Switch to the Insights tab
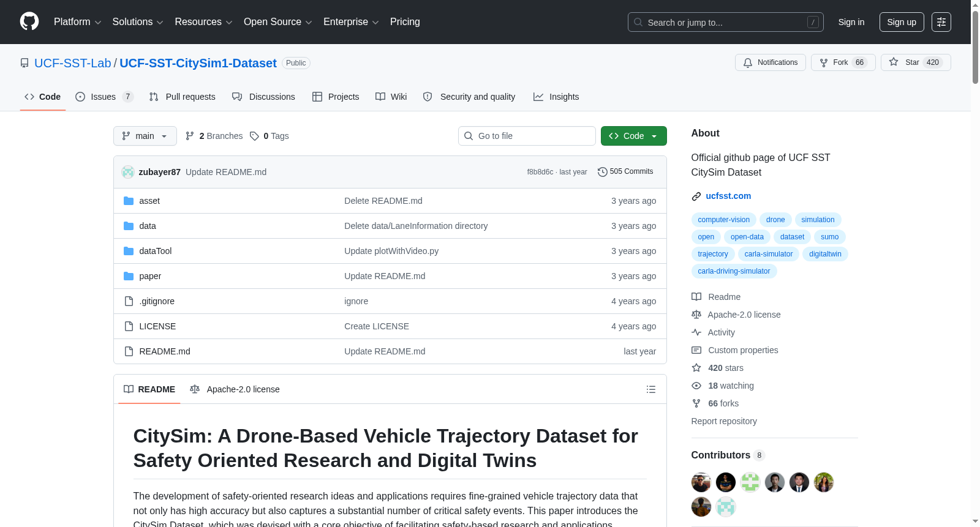 (x=556, y=97)
